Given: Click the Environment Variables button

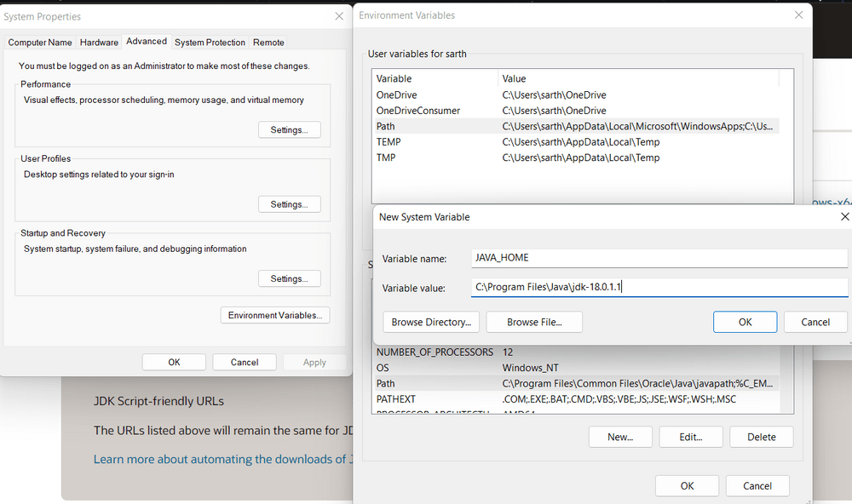Looking at the screenshot, I should click(x=274, y=315).
